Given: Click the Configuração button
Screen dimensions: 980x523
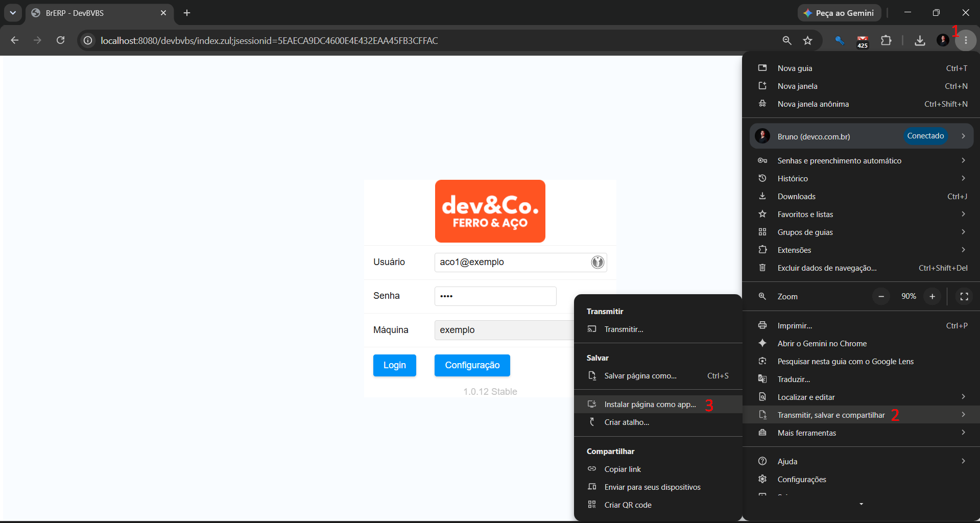Looking at the screenshot, I should coord(472,365).
